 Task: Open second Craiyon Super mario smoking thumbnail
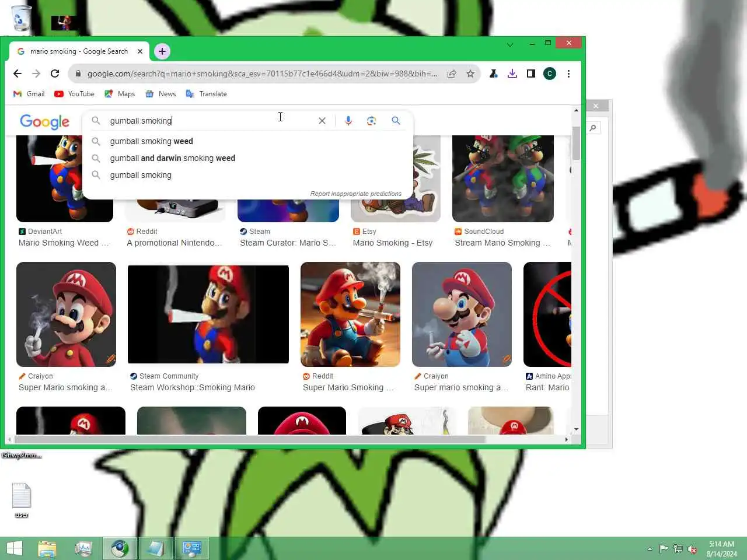[x=462, y=314]
